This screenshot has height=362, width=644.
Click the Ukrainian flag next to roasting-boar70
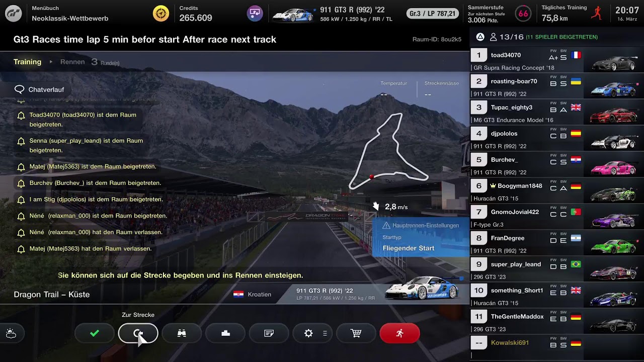click(576, 81)
